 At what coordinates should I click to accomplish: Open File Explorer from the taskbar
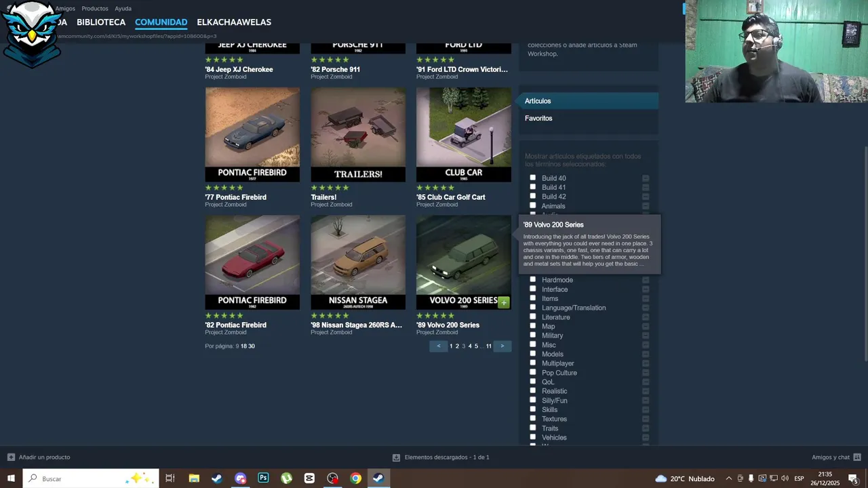194,479
